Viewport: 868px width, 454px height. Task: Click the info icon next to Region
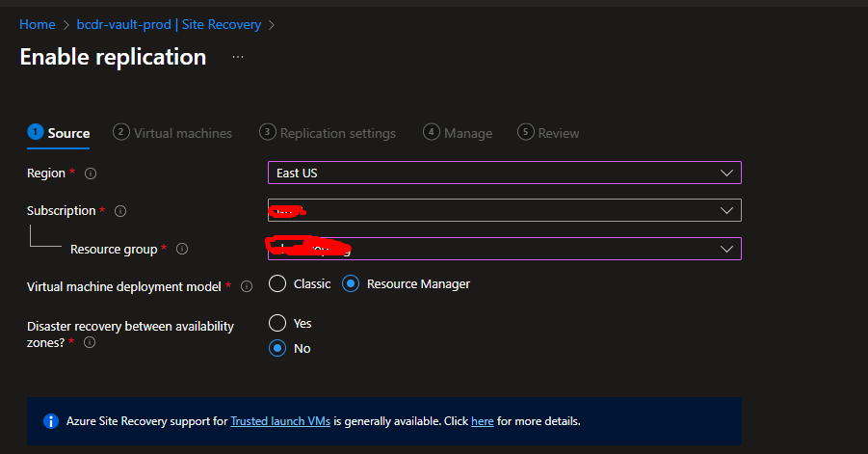point(91,174)
